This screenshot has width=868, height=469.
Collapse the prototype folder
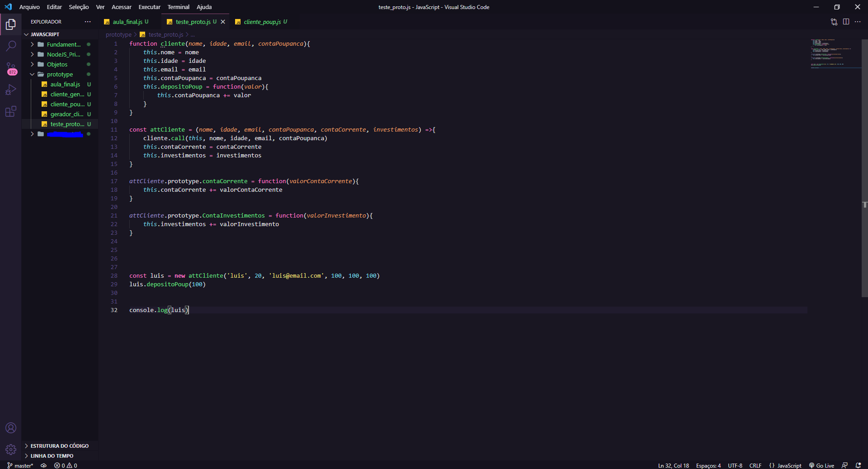60,74
